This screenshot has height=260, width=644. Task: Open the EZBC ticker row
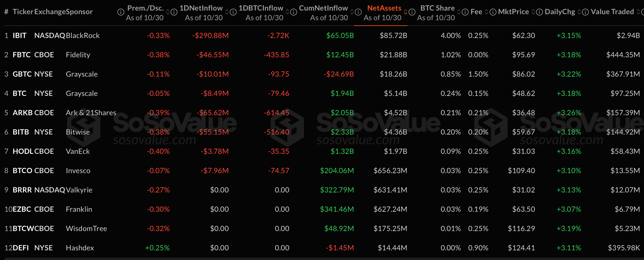(x=22, y=209)
